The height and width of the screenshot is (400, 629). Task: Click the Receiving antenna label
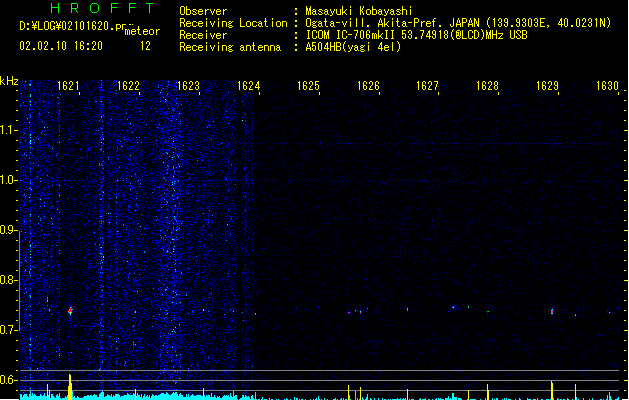tap(230, 47)
